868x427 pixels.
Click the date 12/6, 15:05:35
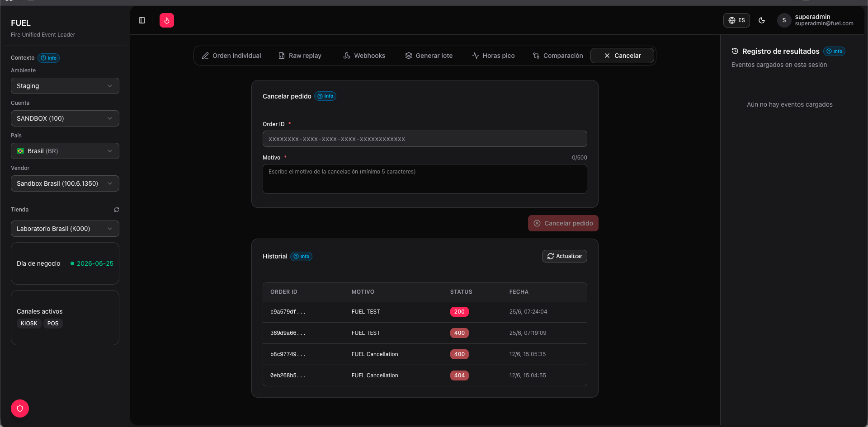pyautogui.click(x=528, y=354)
